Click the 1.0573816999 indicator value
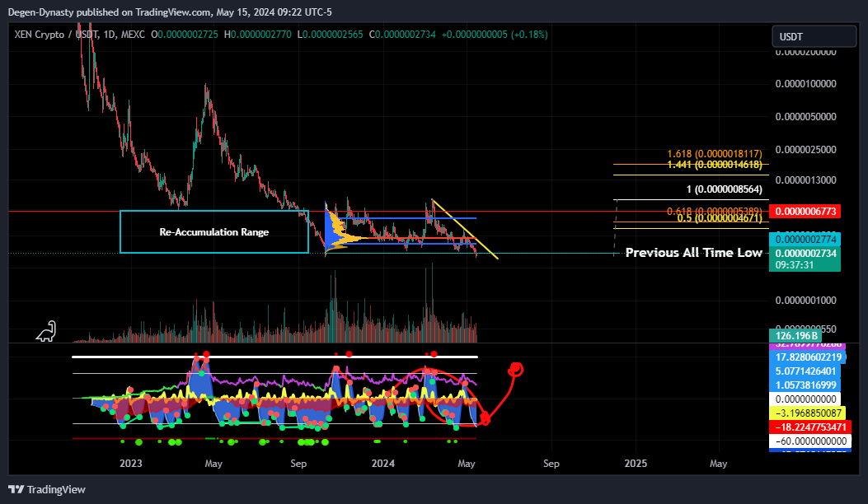This screenshot has width=868, height=504. click(x=805, y=385)
